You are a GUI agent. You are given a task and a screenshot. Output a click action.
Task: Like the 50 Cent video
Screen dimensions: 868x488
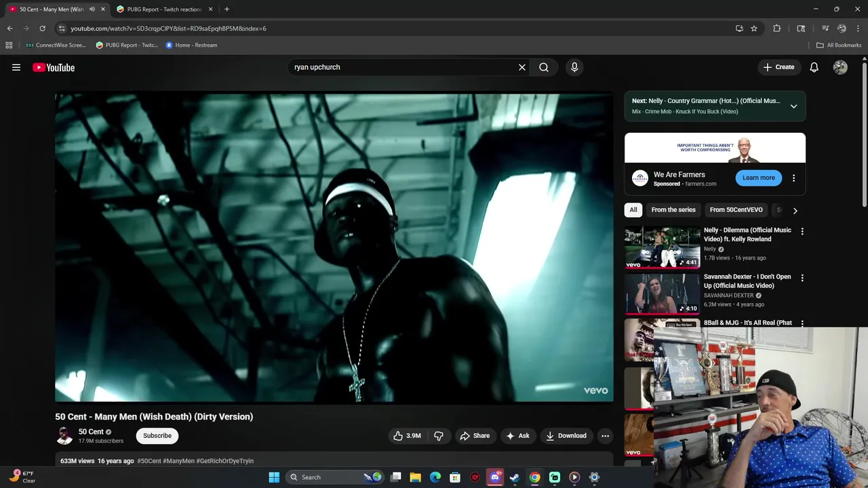click(x=407, y=436)
